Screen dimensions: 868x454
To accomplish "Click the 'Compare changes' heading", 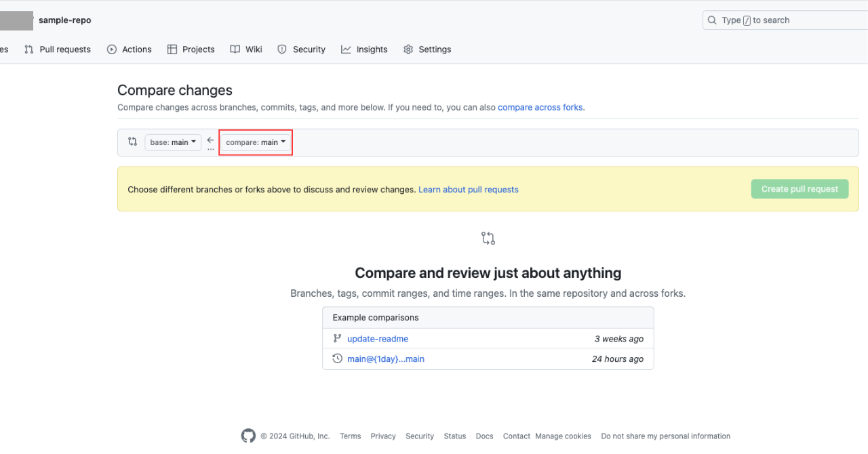I will coord(175,90).
